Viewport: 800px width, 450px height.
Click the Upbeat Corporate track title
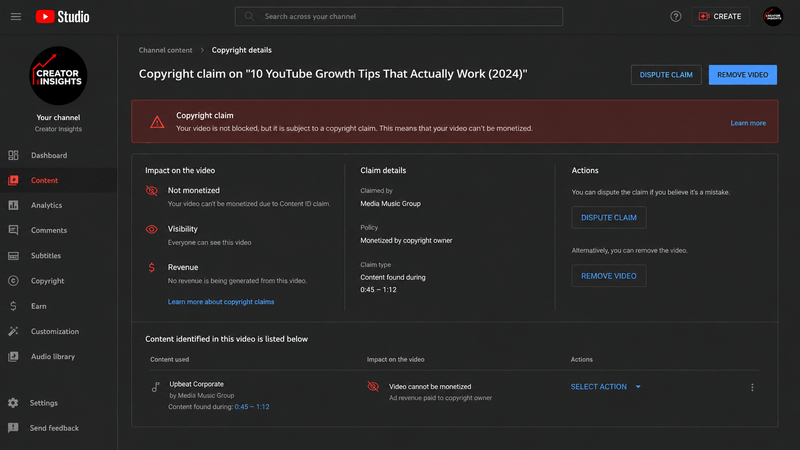point(196,384)
